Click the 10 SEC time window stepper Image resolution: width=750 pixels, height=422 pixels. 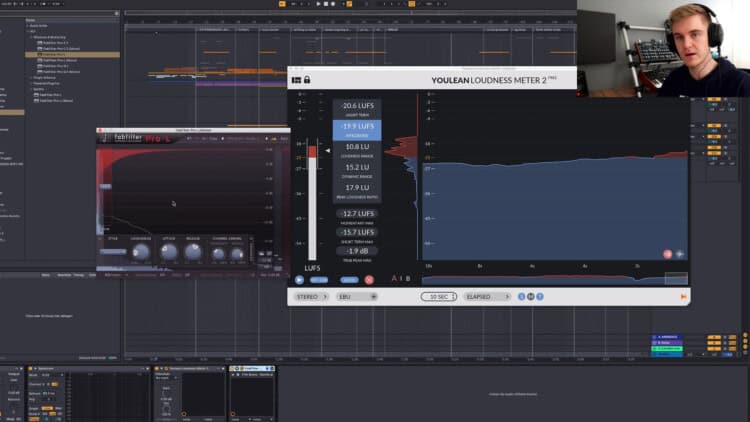coord(439,297)
